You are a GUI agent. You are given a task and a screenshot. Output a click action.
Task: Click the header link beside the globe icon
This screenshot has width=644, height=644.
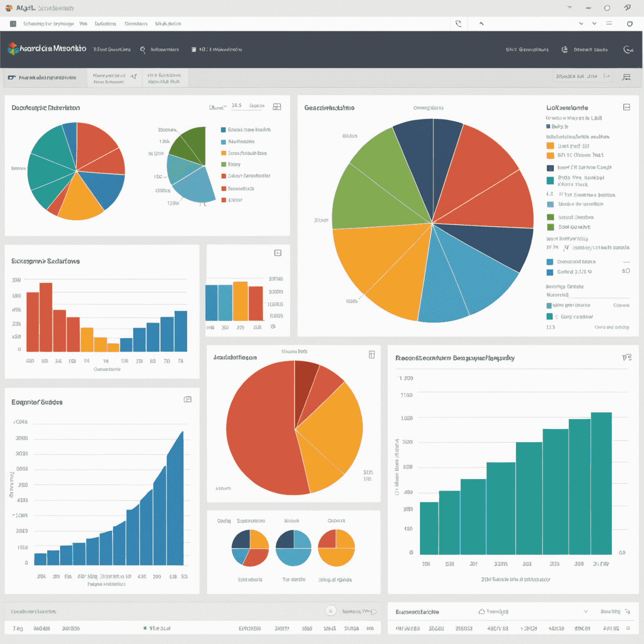click(591, 49)
